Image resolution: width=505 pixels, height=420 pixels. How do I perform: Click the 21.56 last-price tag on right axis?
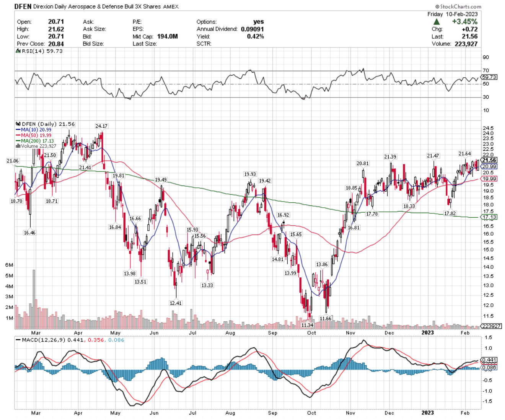click(x=489, y=160)
